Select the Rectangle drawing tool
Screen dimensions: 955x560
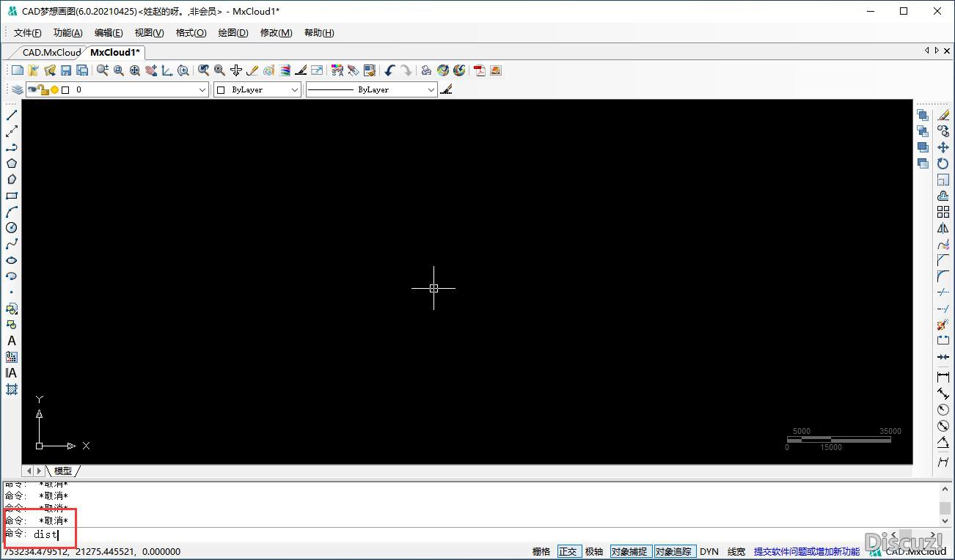pyautogui.click(x=12, y=196)
